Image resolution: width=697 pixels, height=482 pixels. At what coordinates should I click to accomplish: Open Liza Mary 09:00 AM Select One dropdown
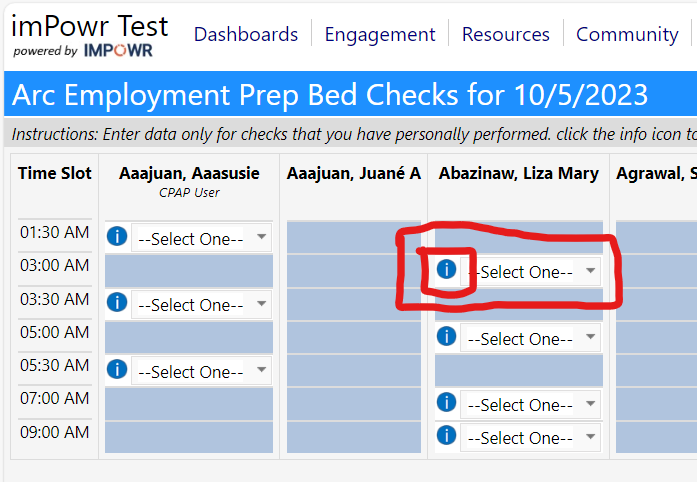click(530, 438)
